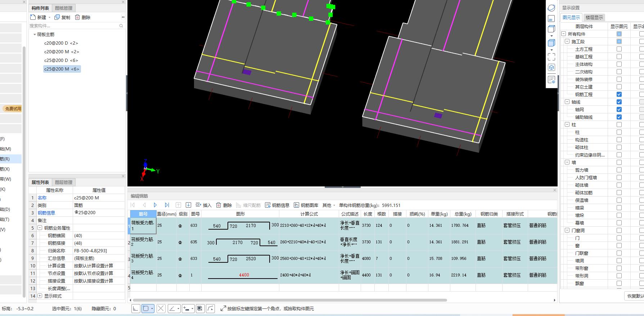Toggle 所有构件 display checkbox
The image size is (644, 316).
[x=619, y=34]
